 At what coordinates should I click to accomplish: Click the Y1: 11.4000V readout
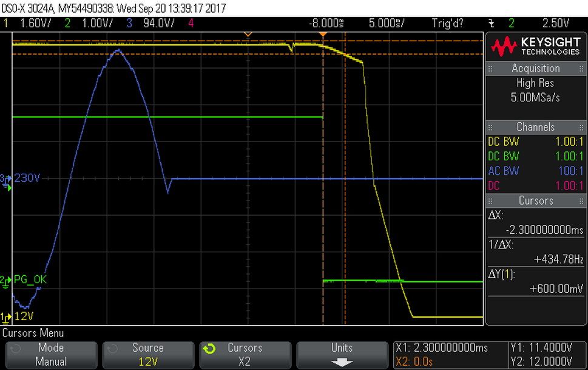pos(541,348)
